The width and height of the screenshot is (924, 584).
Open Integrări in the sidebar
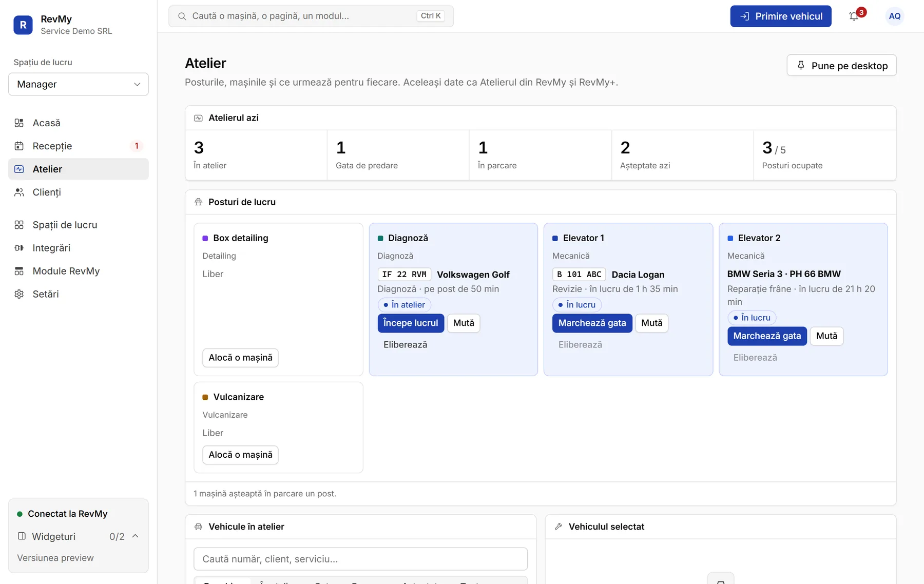(79, 248)
